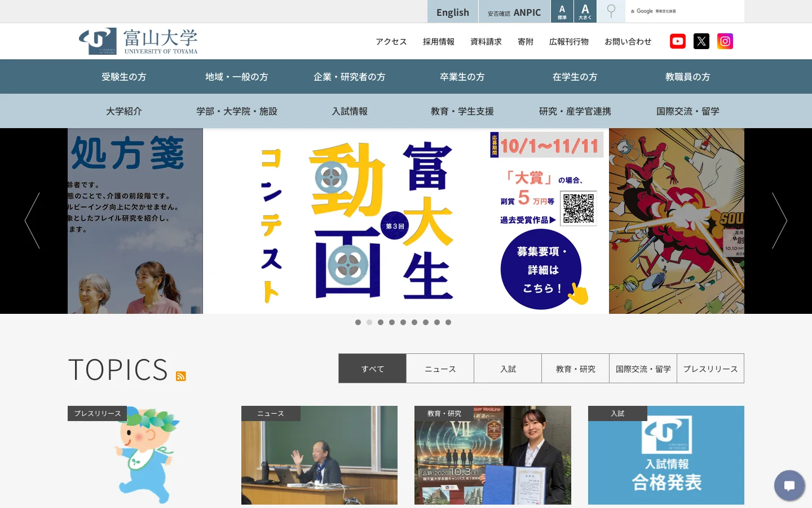Open 在学生の方 menu
The height and width of the screenshot is (508, 812).
click(575, 77)
